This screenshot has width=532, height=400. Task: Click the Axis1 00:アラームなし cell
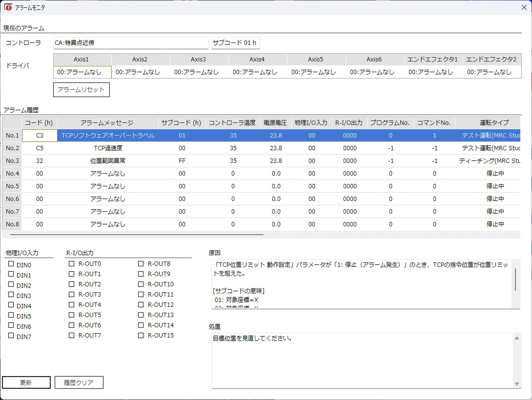(x=82, y=72)
